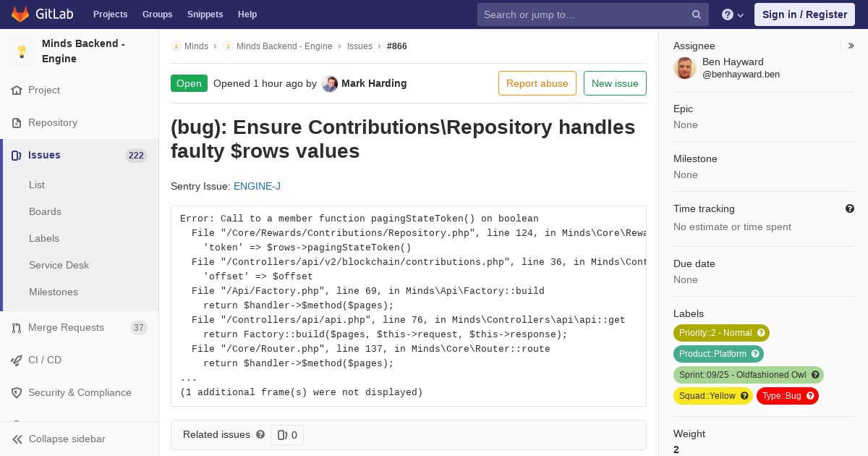The height and width of the screenshot is (456, 868).
Task: Click the Time tracking help icon
Action: point(850,208)
